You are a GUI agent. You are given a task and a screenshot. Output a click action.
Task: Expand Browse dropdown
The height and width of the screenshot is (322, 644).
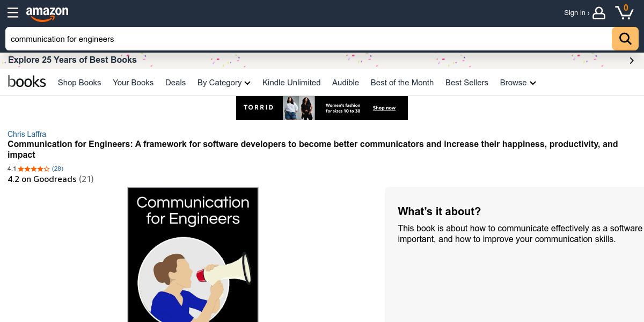518,83
